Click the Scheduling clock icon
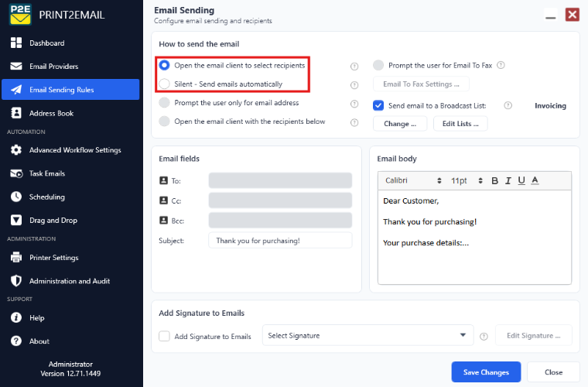Viewport: 588px width, 387px height. pyautogui.click(x=16, y=197)
